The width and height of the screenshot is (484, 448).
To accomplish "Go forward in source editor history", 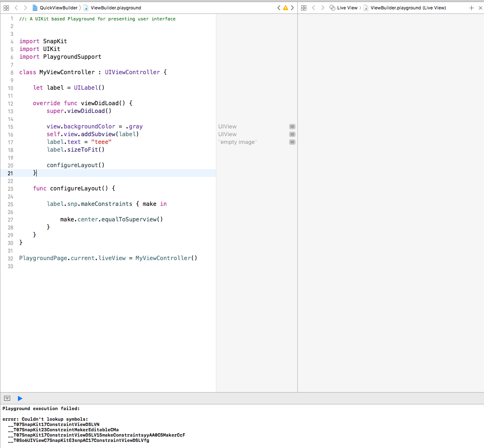I will pos(25,8).
